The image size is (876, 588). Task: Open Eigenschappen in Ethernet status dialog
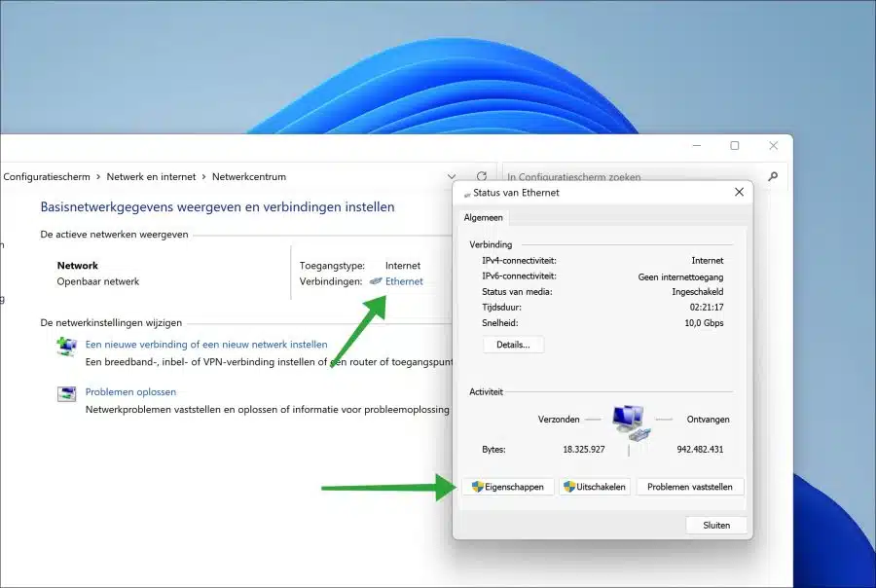point(508,487)
